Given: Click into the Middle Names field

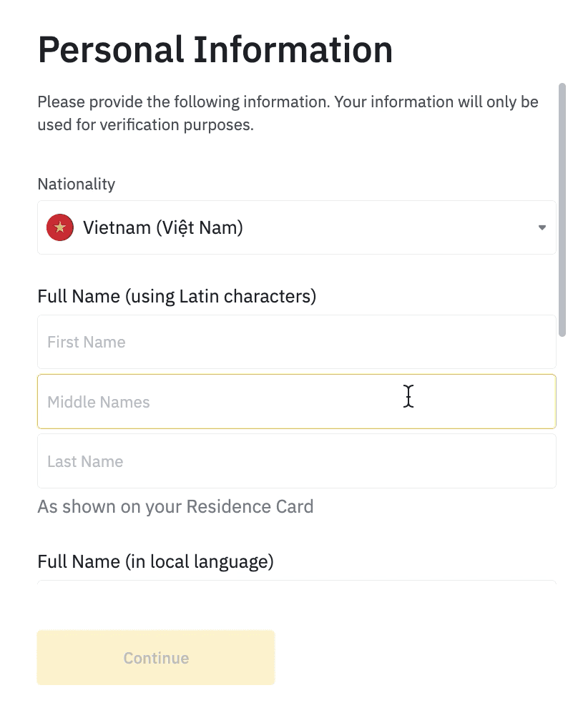Looking at the screenshot, I should pos(296,402).
